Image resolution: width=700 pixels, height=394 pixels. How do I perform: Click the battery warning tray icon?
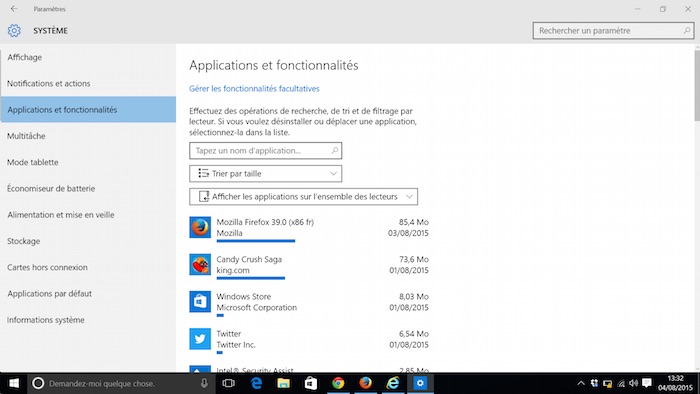click(x=608, y=383)
